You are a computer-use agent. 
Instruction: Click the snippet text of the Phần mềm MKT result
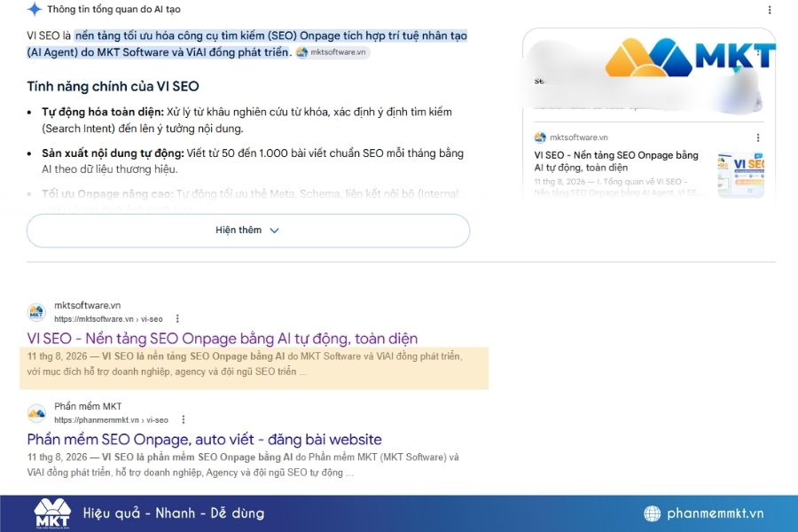[x=243, y=465]
